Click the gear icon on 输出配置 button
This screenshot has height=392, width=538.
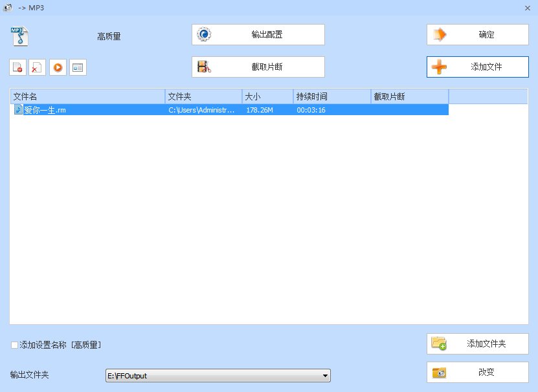tap(205, 34)
